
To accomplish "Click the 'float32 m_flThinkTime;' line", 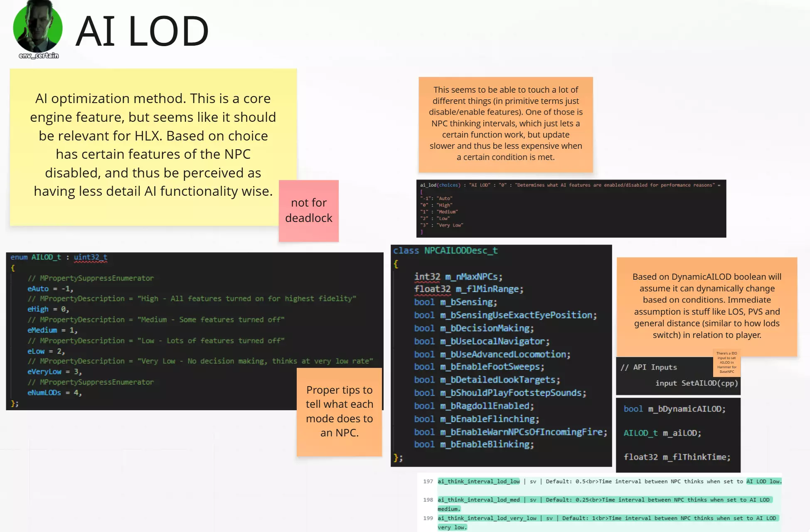I will click(x=677, y=457).
